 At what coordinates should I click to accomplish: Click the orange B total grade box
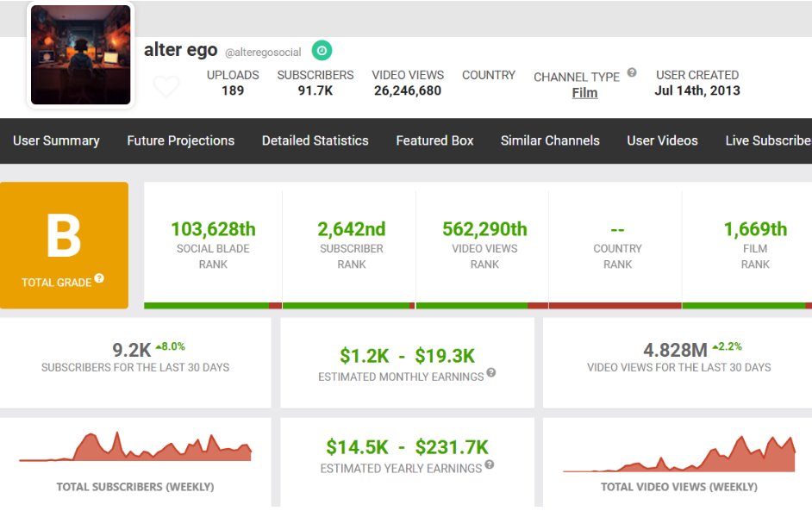64,245
